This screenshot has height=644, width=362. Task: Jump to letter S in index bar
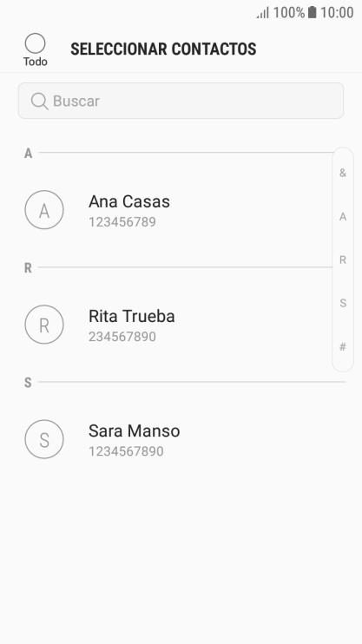(343, 304)
